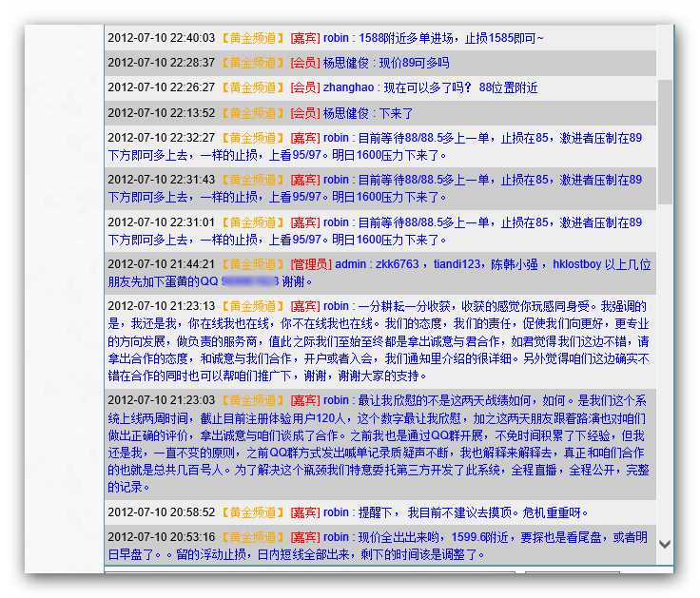The width and height of the screenshot is (700, 598).
Task: Click username 杨思健俊 in the 22:28:37 message
Action: pos(346,63)
